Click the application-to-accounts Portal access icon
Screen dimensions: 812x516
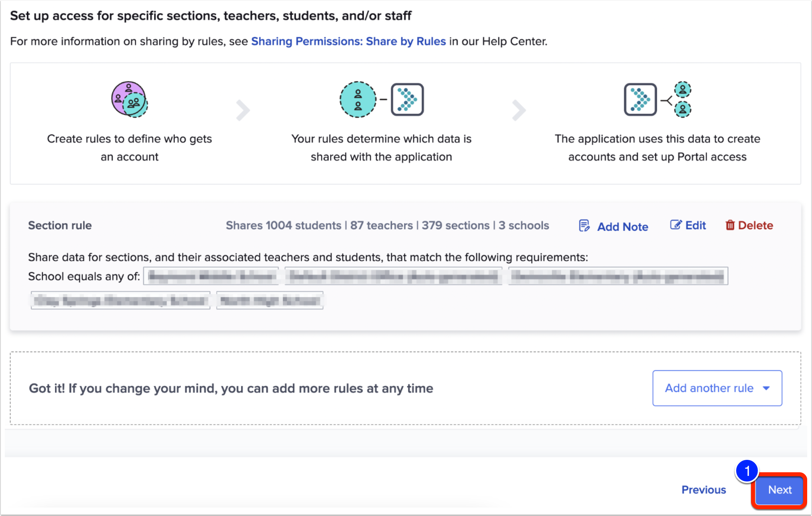point(658,99)
